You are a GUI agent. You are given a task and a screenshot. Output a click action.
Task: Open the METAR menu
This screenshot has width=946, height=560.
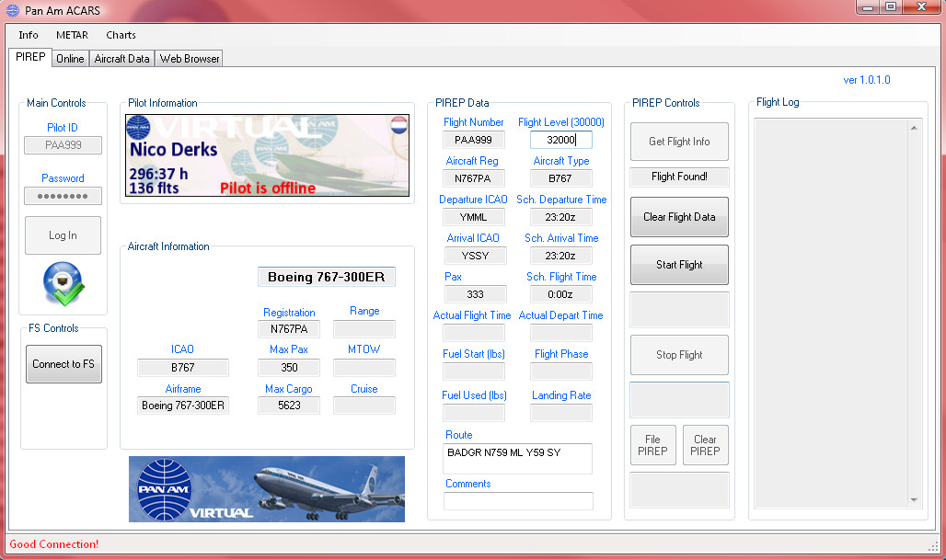73,35
